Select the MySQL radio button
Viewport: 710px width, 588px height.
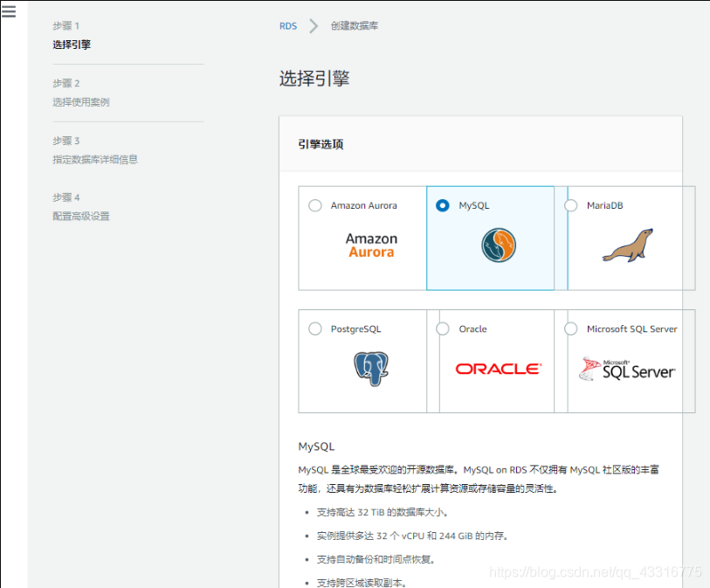coord(443,205)
